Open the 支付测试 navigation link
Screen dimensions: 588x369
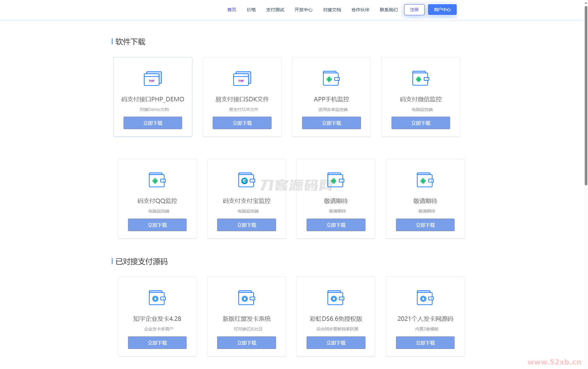(x=275, y=10)
